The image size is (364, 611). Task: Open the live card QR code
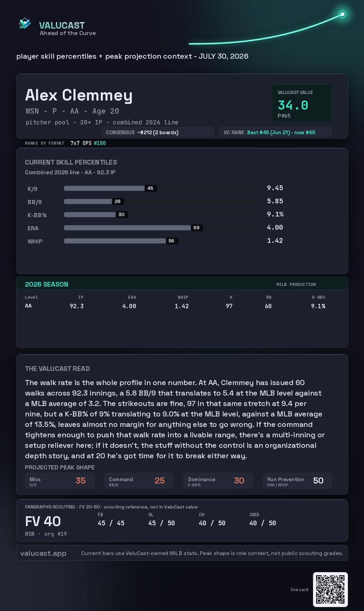pyautogui.click(x=330, y=589)
